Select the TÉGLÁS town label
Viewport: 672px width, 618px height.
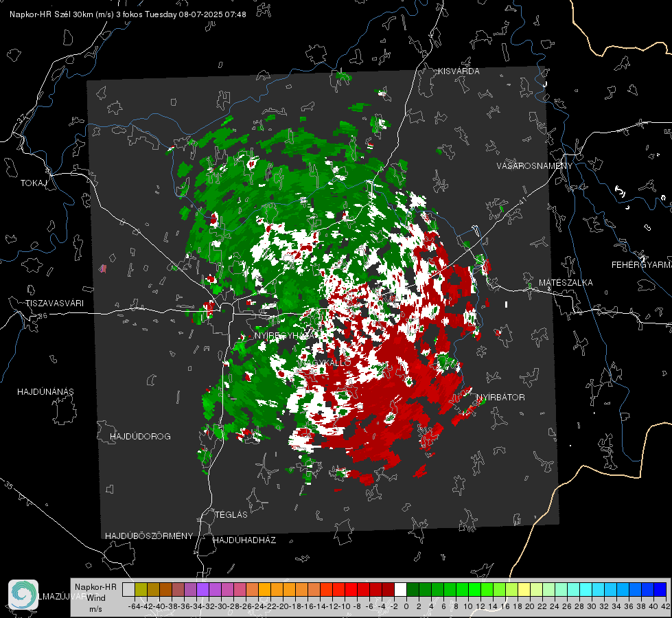pyautogui.click(x=231, y=515)
